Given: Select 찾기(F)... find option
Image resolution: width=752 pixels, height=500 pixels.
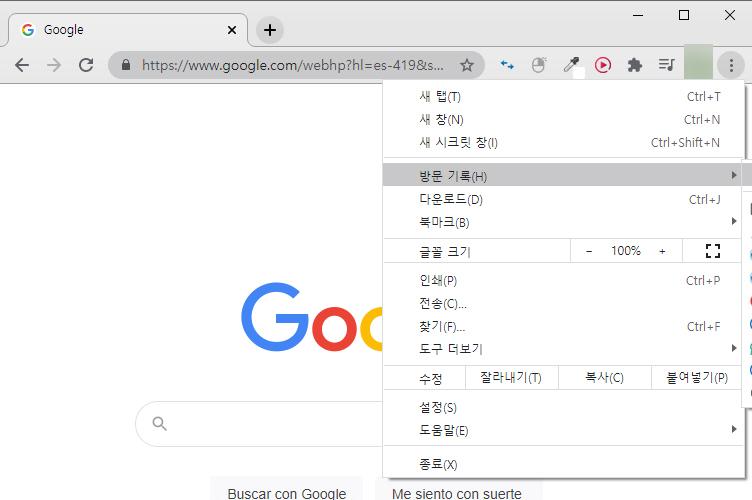Looking at the screenshot, I should pyautogui.click(x=564, y=326).
